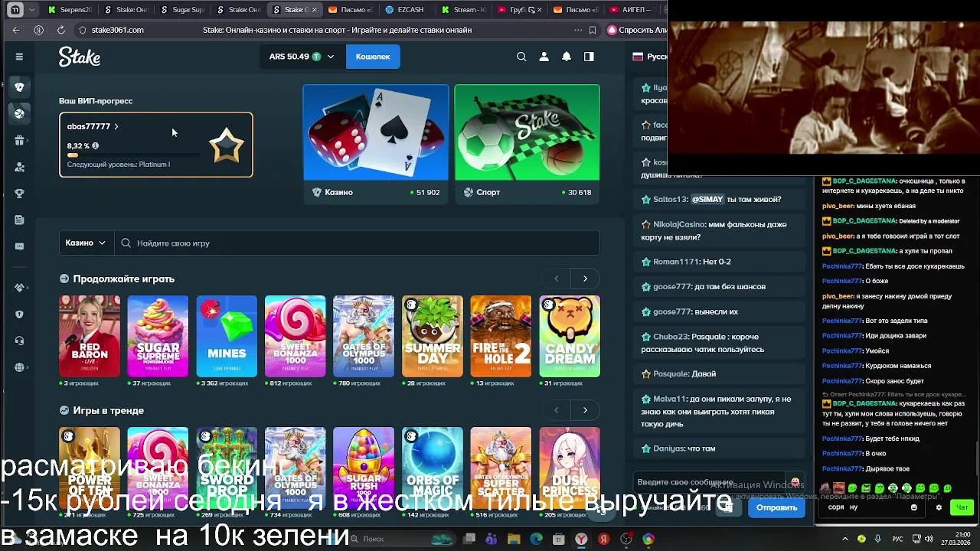Open the Candy Dream game tile
The image size is (980, 551).
(570, 336)
